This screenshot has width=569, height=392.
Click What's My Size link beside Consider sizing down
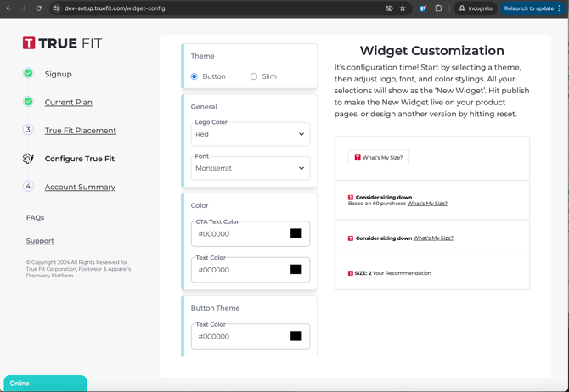pos(433,238)
